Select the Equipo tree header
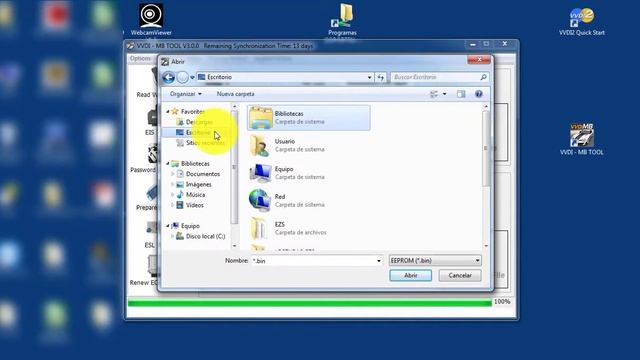 [x=185, y=226]
